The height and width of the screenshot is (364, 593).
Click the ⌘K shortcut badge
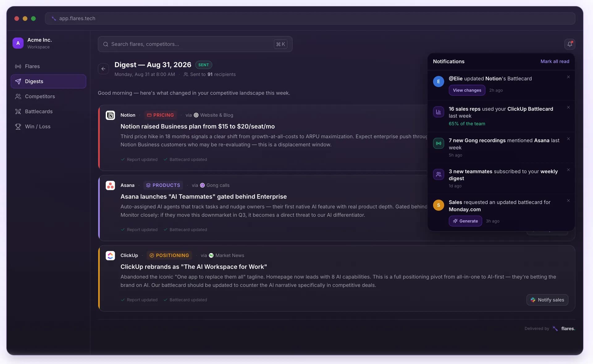click(280, 44)
